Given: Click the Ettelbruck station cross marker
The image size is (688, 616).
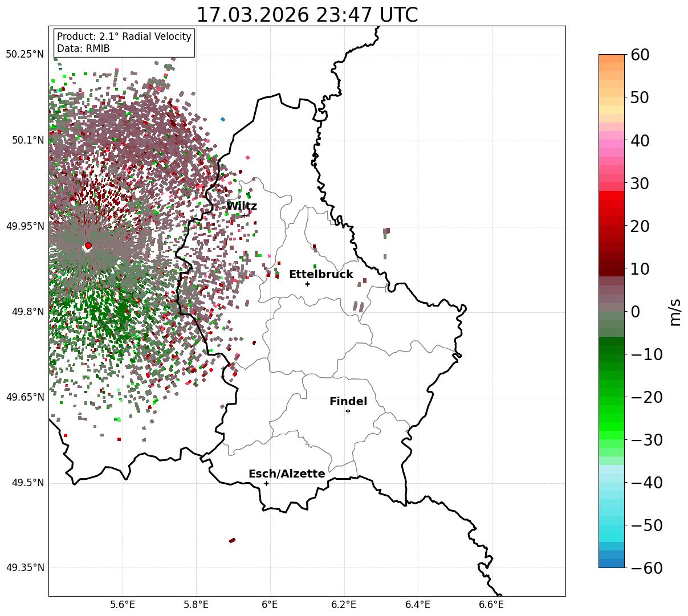Looking at the screenshot, I should (307, 284).
